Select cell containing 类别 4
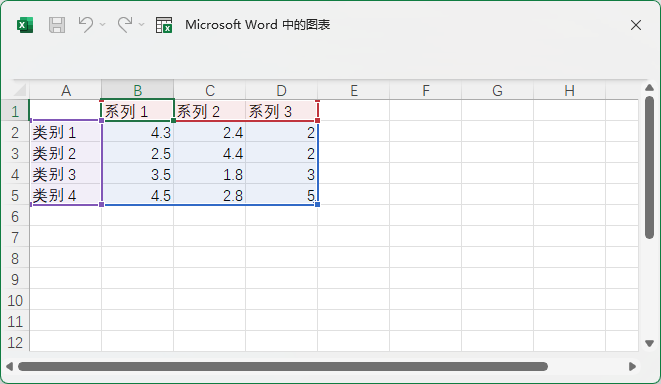The width and height of the screenshot is (661, 384). 65,195
